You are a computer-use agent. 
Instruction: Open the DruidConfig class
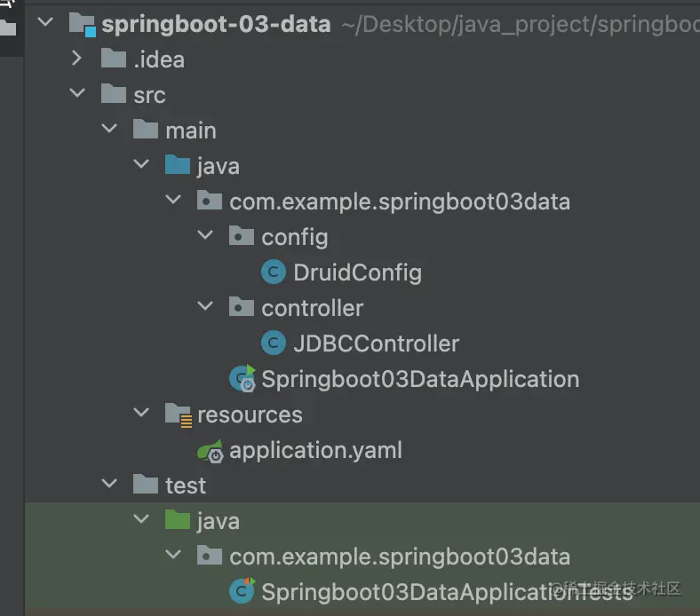click(x=358, y=273)
